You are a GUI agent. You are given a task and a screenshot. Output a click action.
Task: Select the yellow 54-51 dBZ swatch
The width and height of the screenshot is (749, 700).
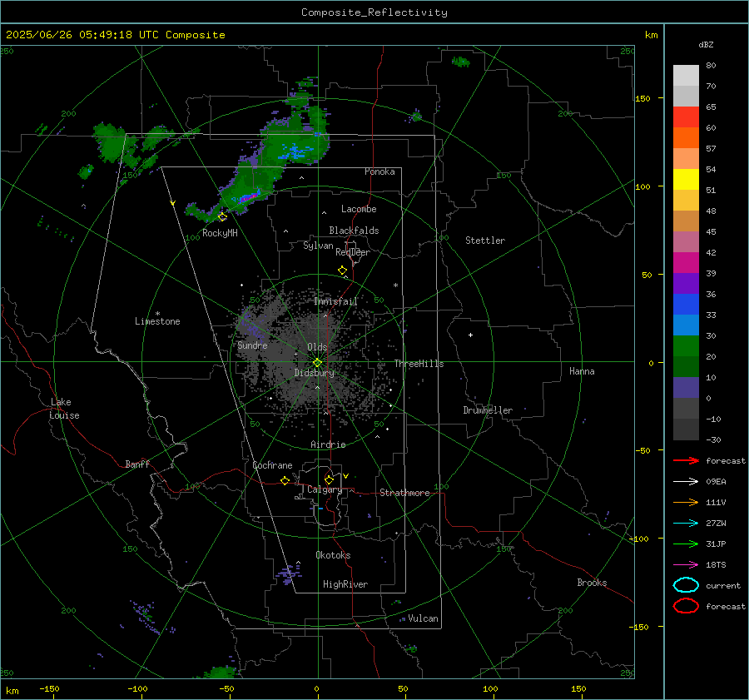[686, 179]
